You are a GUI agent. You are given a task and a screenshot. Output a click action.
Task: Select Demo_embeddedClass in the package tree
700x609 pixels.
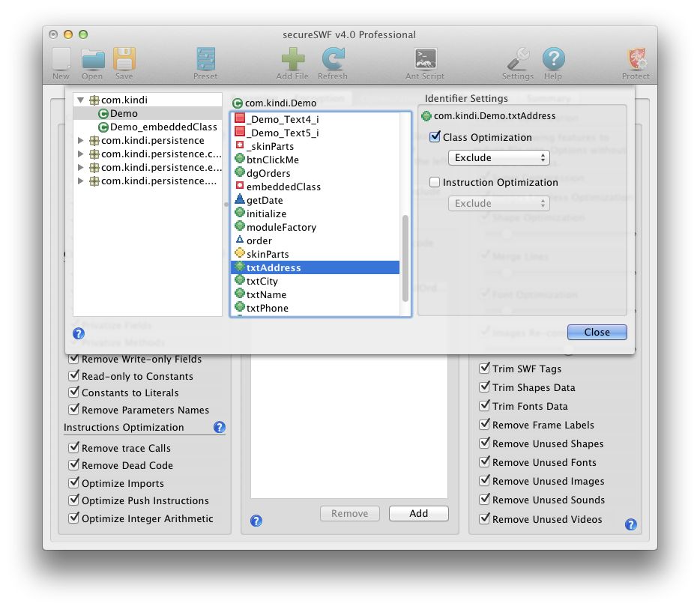(163, 127)
